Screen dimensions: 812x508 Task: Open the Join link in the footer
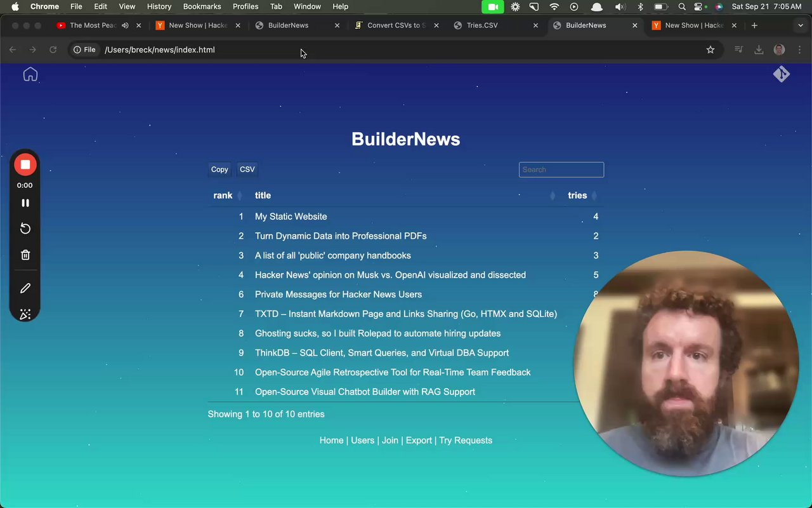390,440
